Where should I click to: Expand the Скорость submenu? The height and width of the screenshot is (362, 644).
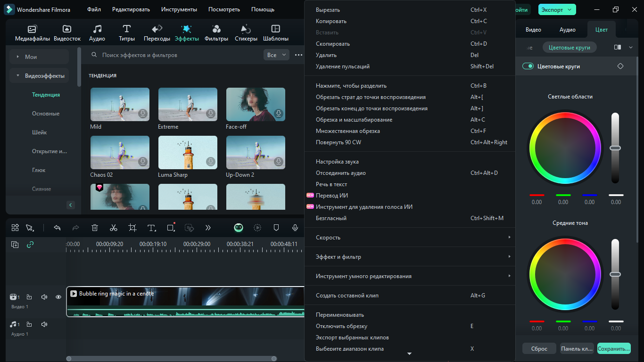409,238
